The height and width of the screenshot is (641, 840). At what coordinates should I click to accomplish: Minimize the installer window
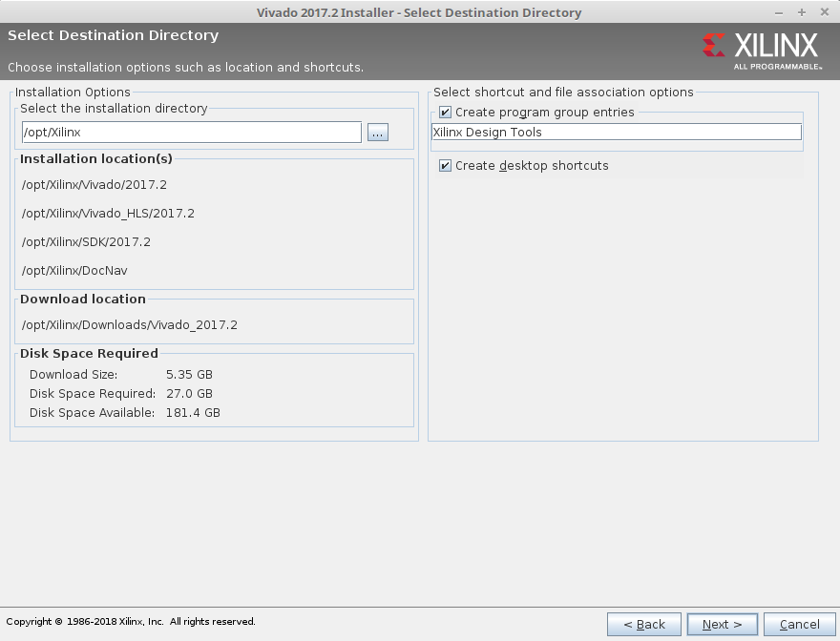[x=779, y=12]
